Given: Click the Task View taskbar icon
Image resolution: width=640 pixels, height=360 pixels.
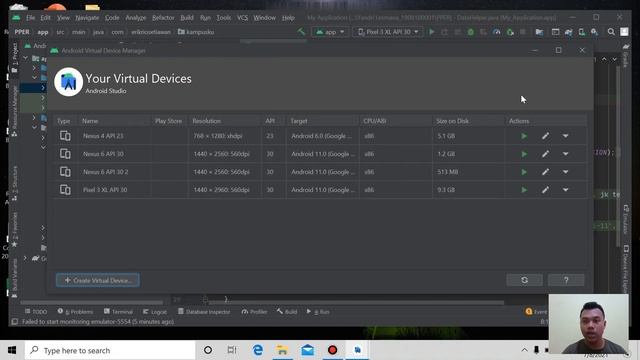Looking at the screenshot, I should pos(232,350).
